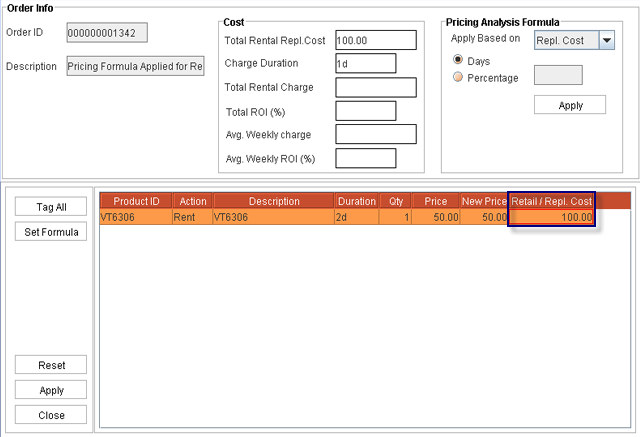Open the Apply Based on dropdown

click(606, 40)
